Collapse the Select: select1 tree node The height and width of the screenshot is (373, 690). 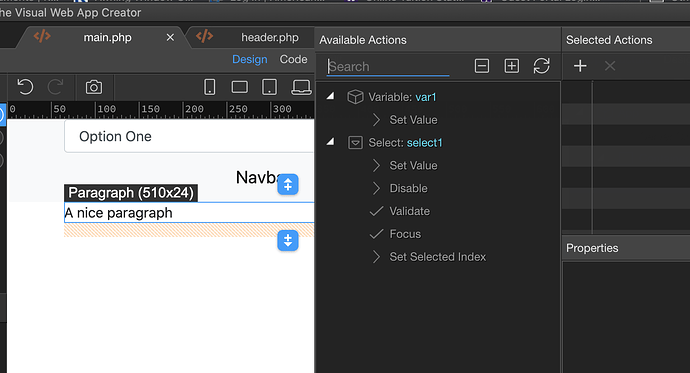click(x=330, y=141)
